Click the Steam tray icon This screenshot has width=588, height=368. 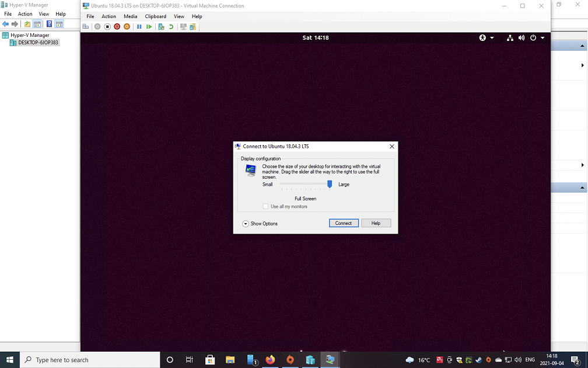[x=478, y=360]
